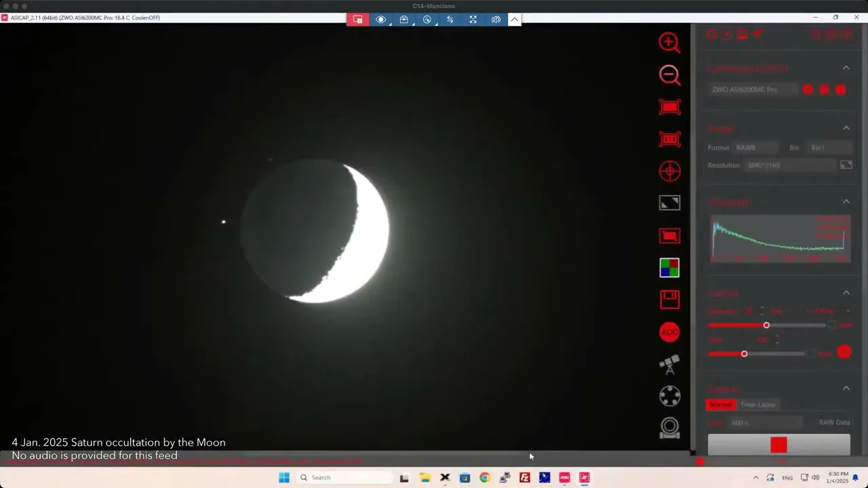Click the swap arrows icon in remote toolbar

click(x=450, y=20)
